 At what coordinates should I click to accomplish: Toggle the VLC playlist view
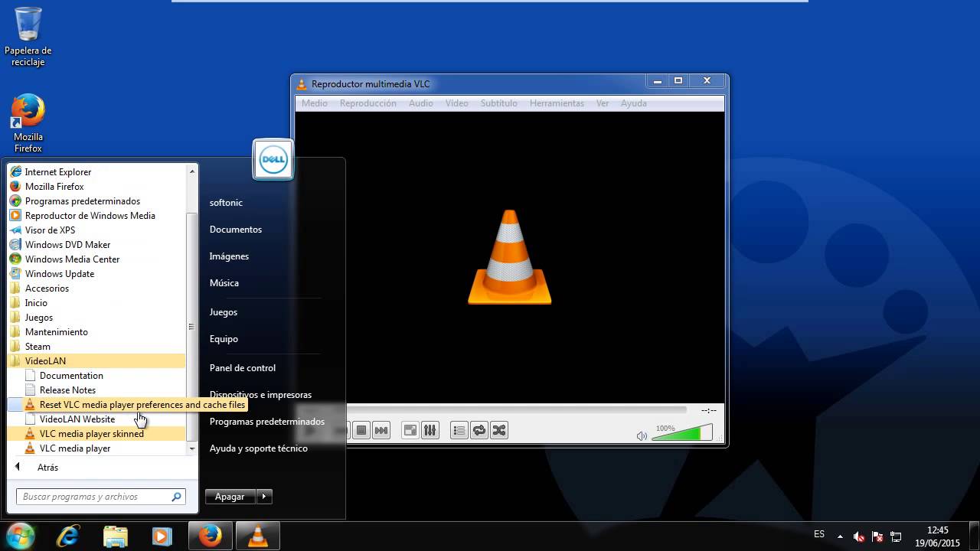pyautogui.click(x=459, y=430)
